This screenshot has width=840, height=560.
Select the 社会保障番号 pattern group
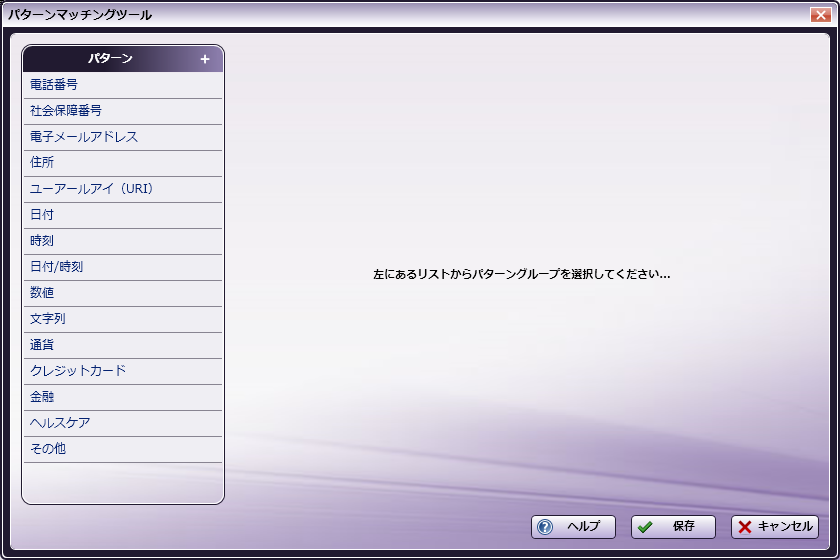tap(123, 111)
